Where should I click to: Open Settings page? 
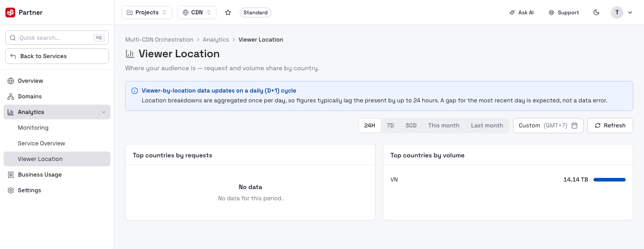tap(57, 190)
